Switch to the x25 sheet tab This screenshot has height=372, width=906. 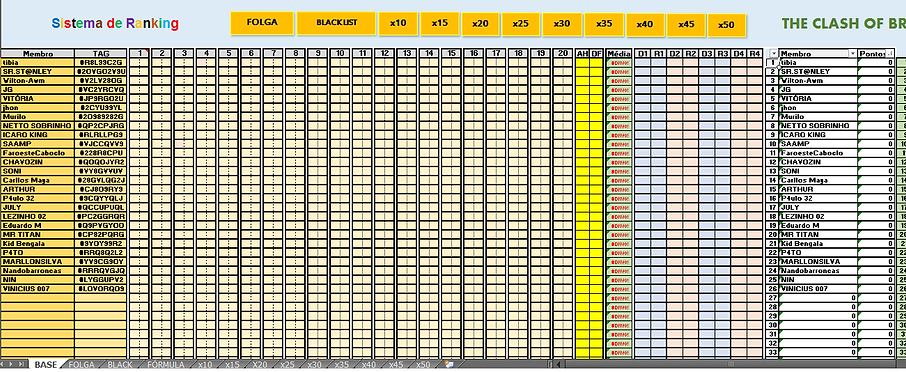287,364
